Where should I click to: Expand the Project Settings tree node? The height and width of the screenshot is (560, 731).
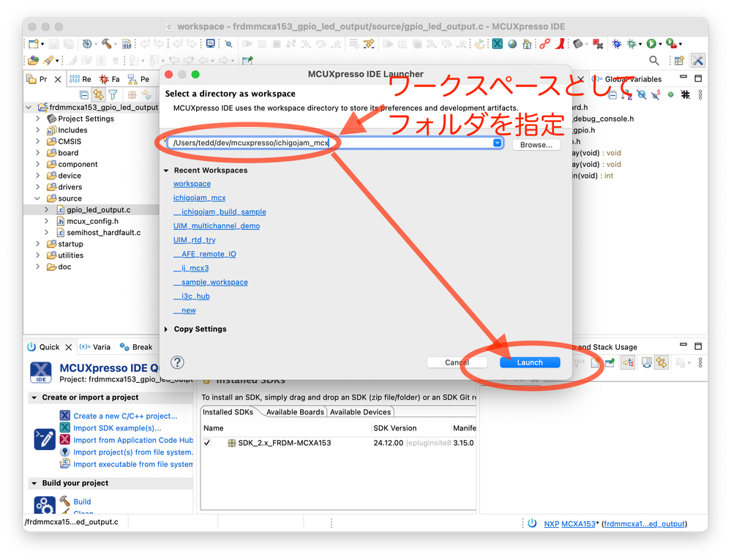pyautogui.click(x=38, y=119)
